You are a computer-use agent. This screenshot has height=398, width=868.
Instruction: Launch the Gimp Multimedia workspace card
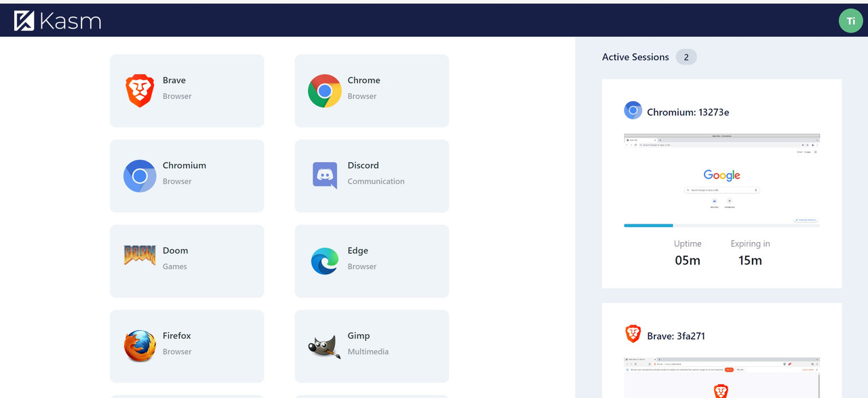372,346
